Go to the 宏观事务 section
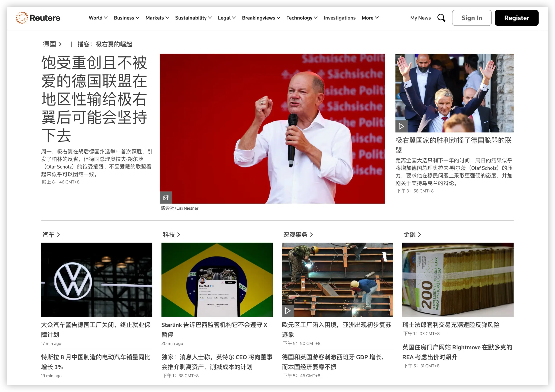The width and height of the screenshot is (555, 392). click(x=298, y=235)
